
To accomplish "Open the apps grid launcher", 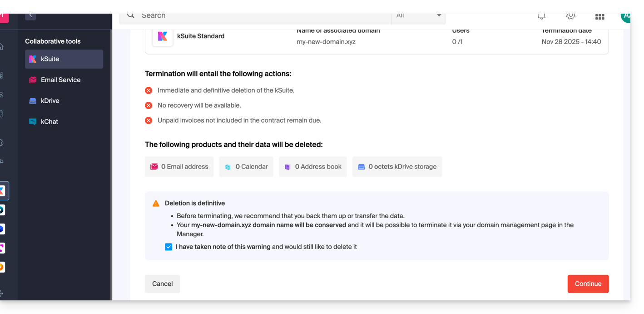I will pos(599,16).
